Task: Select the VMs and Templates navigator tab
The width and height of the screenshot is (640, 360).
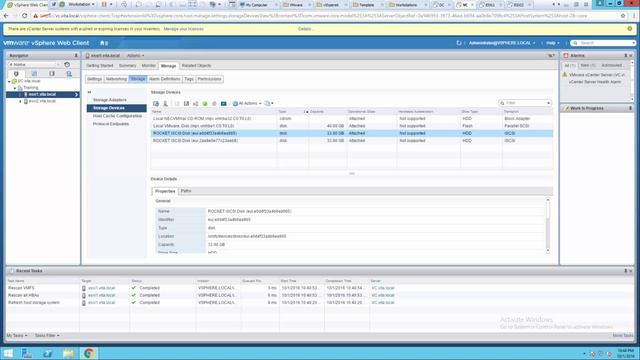Action: [34, 73]
